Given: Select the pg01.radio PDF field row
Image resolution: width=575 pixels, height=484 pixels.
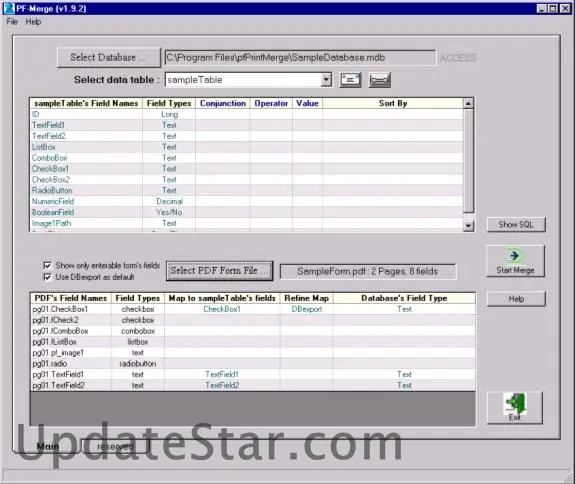Looking at the screenshot, I should 253,364.
